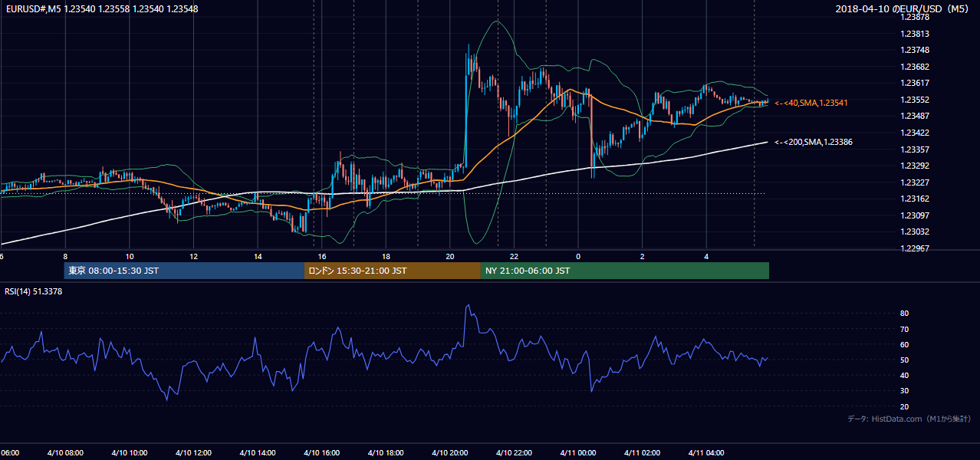The image size is (980, 460).
Task: Click price axis value 1.23748
Action: pyautogui.click(x=915, y=51)
